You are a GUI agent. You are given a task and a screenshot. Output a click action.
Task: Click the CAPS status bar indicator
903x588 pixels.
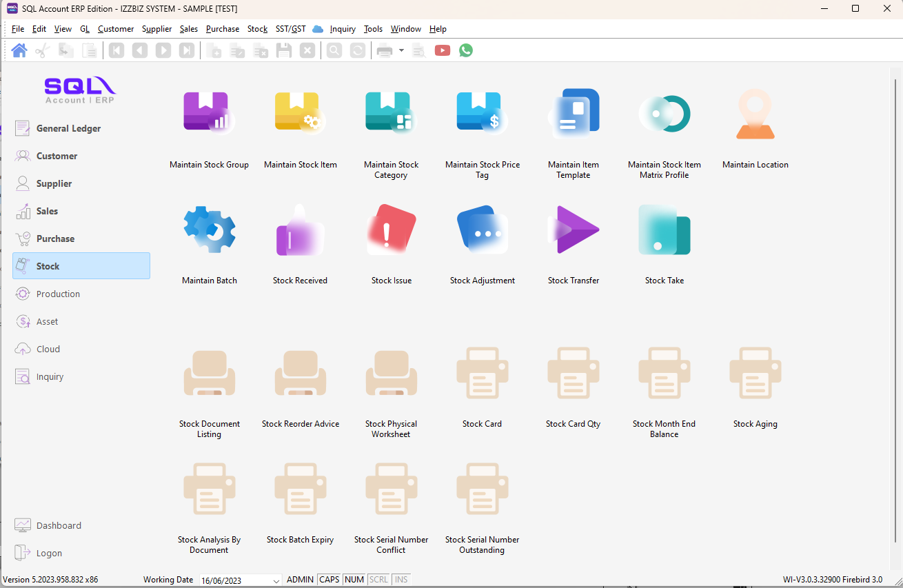tap(329, 580)
